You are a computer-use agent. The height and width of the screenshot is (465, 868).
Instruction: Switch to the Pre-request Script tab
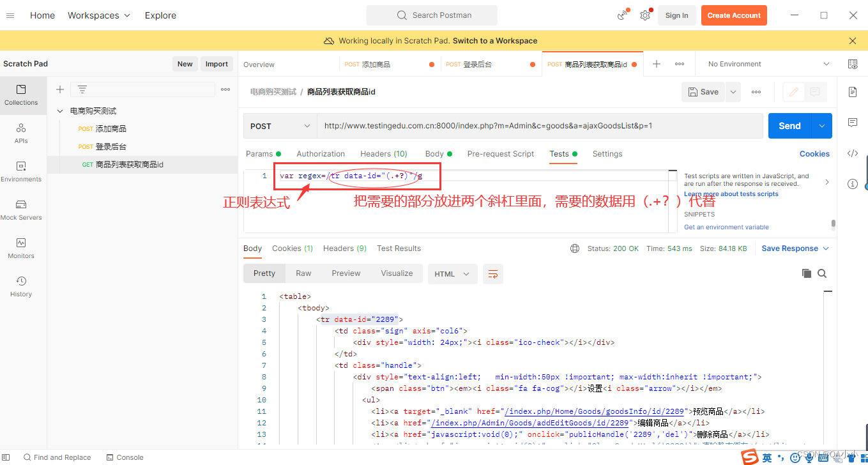point(501,154)
